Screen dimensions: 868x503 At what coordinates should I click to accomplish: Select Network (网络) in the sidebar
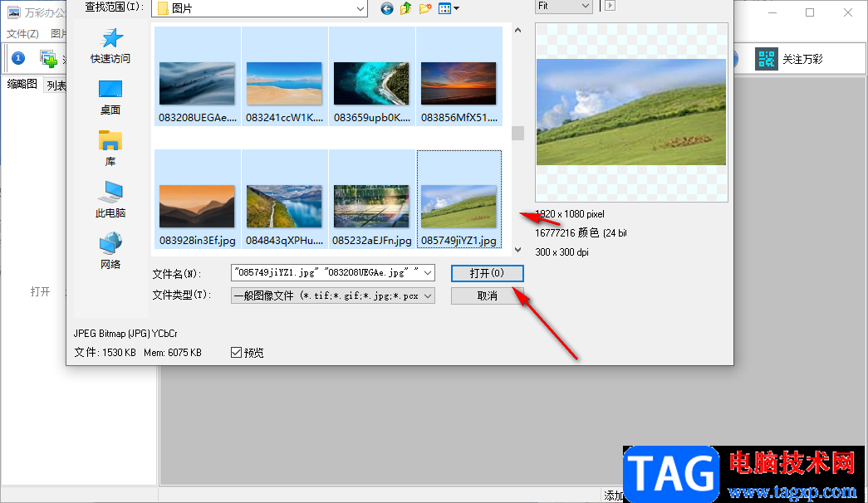[110, 251]
